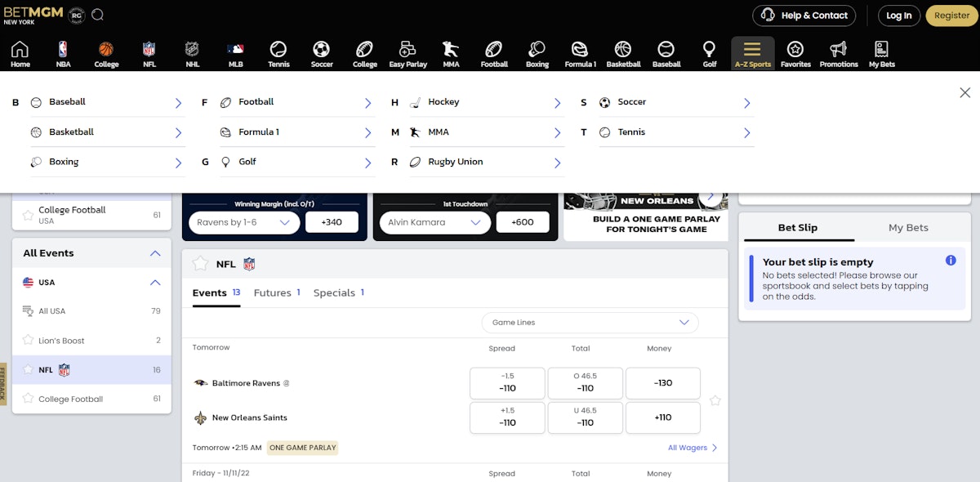Select the MMA nav icon

pos(451,54)
